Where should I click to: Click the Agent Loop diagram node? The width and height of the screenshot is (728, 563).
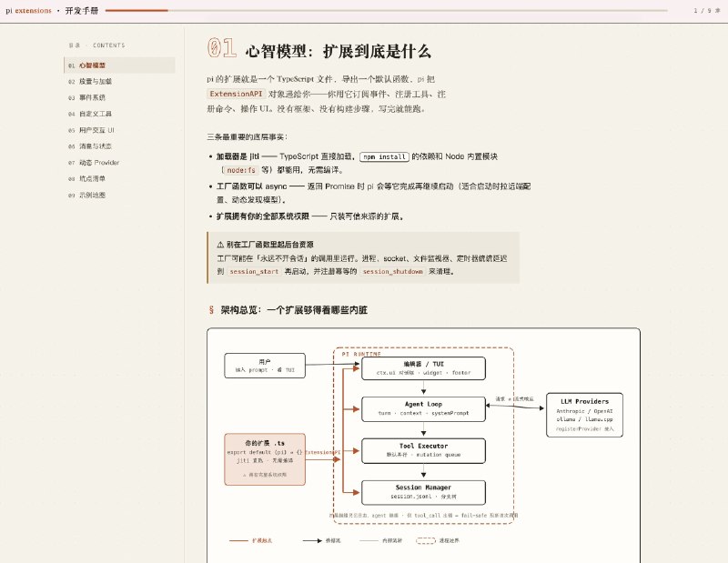423,409
